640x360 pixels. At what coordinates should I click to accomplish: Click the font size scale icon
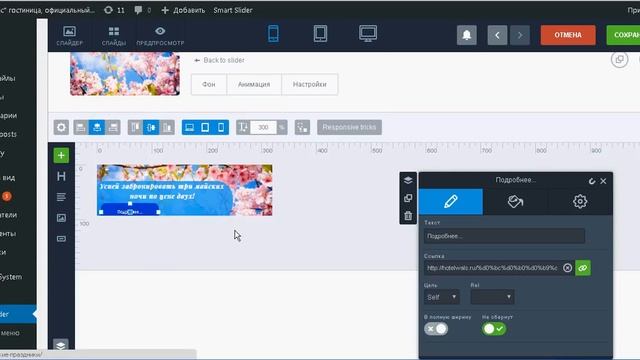243,127
